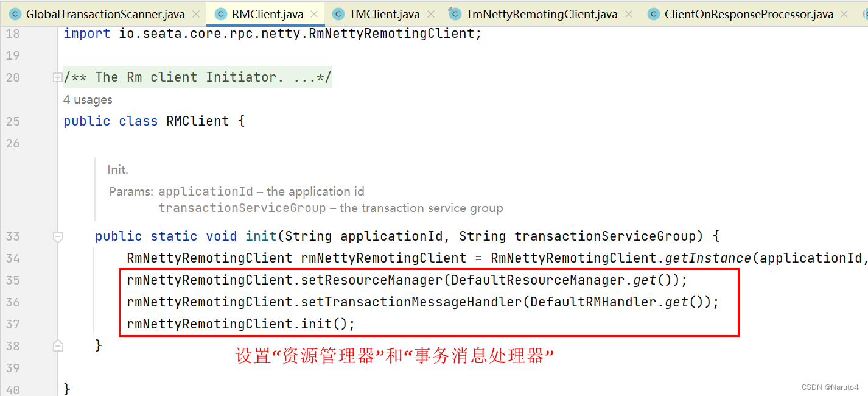The image size is (868, 396).
Task: Switch to the TMClient.java tab
Action: tap(384, 14)
